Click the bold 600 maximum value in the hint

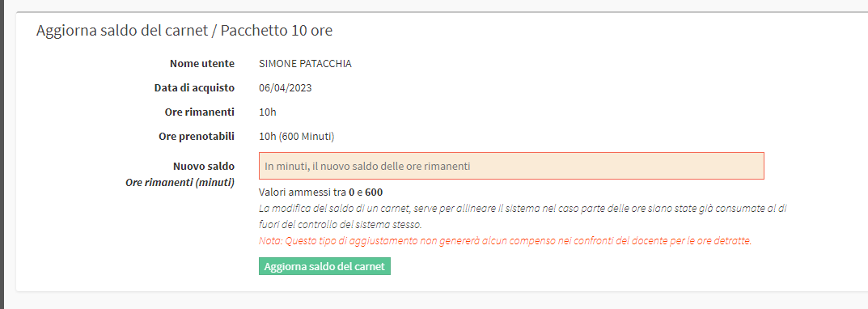[375, 193]
